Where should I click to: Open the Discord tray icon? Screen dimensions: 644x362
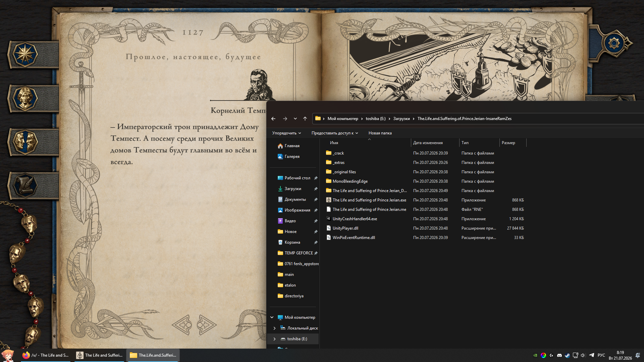click(559, 355)
